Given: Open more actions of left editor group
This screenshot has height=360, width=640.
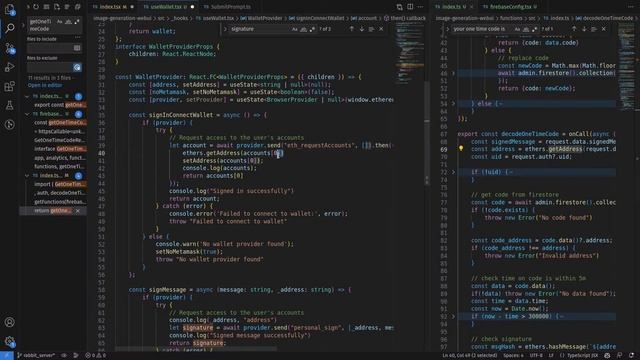Looking at the screenshot, I should tap(420, 7).
